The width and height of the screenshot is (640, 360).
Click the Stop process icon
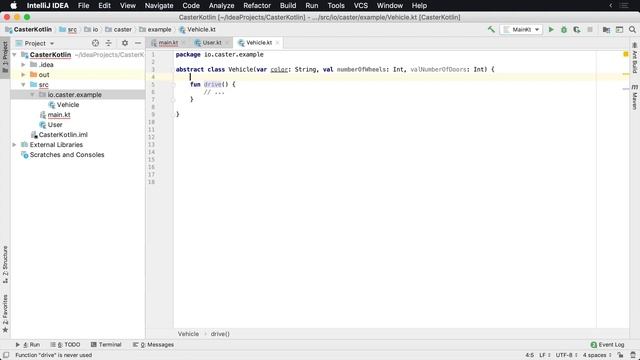590,29
